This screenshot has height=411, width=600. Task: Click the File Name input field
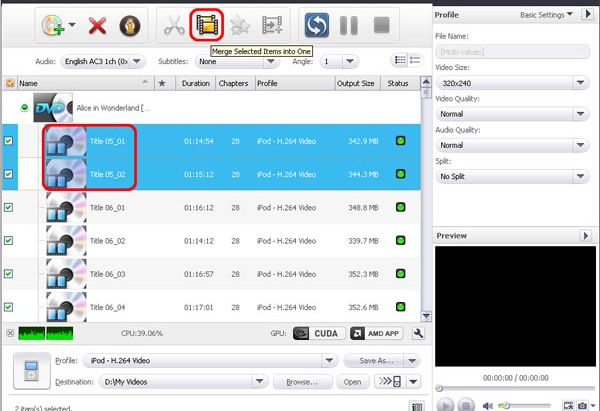[512, 52]
